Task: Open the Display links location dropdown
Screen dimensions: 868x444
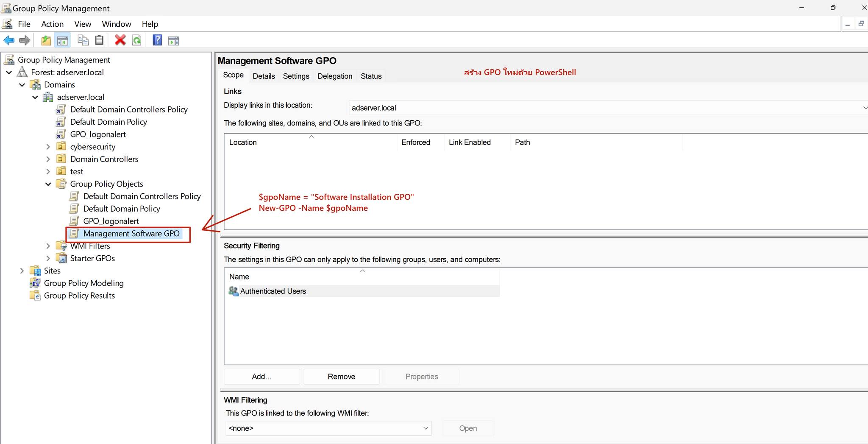Action: pyautogui.click(x=609, y=108)
